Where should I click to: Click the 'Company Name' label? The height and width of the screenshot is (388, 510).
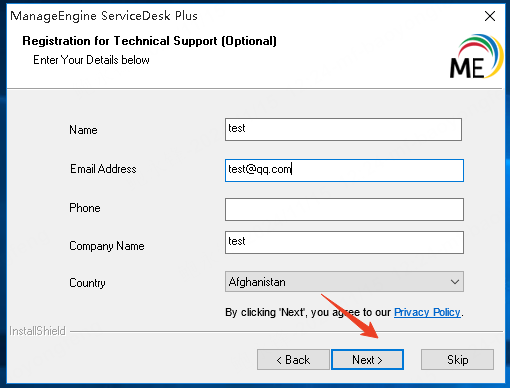(x=107, y=246)
